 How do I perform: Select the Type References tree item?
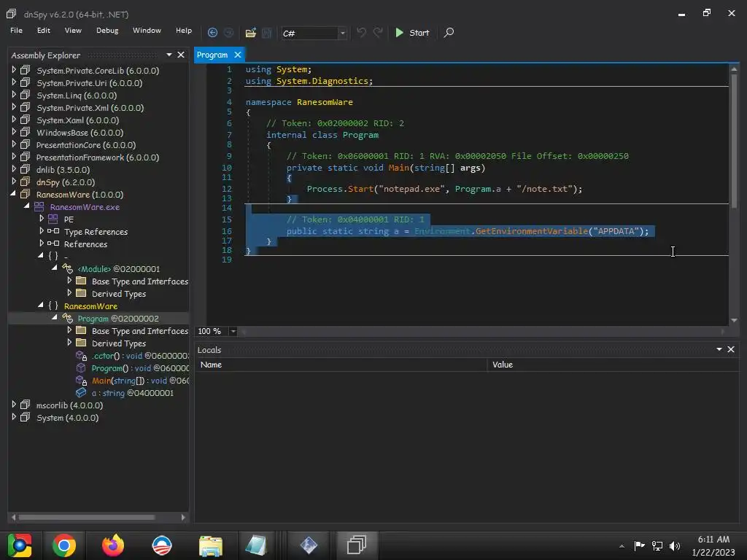tap(96, 232)
